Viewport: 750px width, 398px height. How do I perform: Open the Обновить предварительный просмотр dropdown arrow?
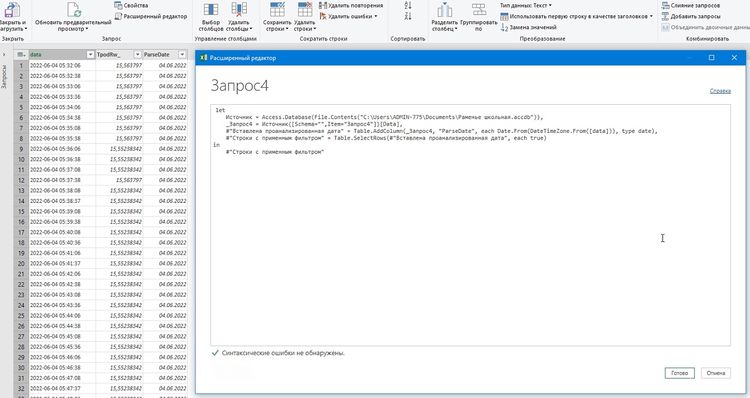click(87, 29)
